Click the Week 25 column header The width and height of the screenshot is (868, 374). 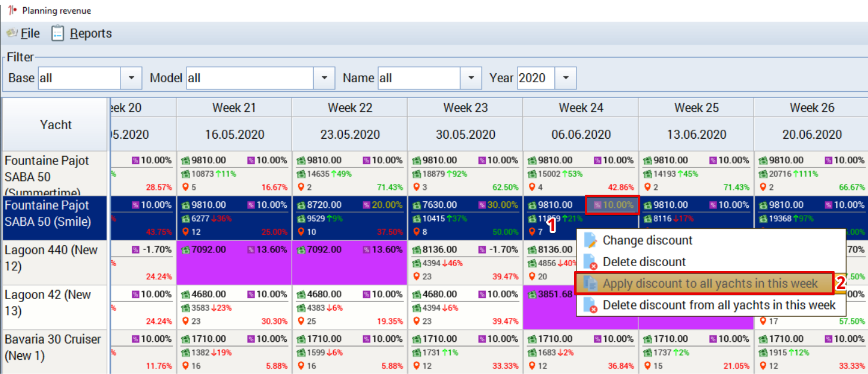(697, 108)
